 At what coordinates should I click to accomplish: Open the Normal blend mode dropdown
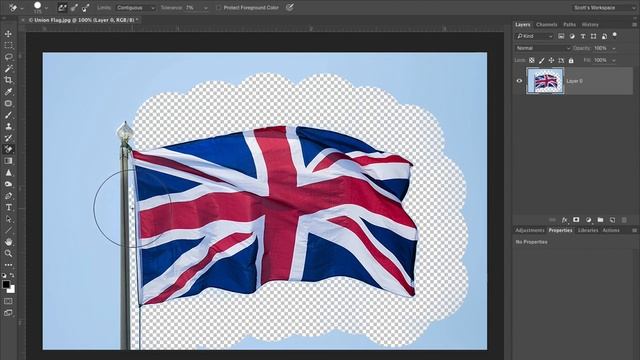click(542, 48)
